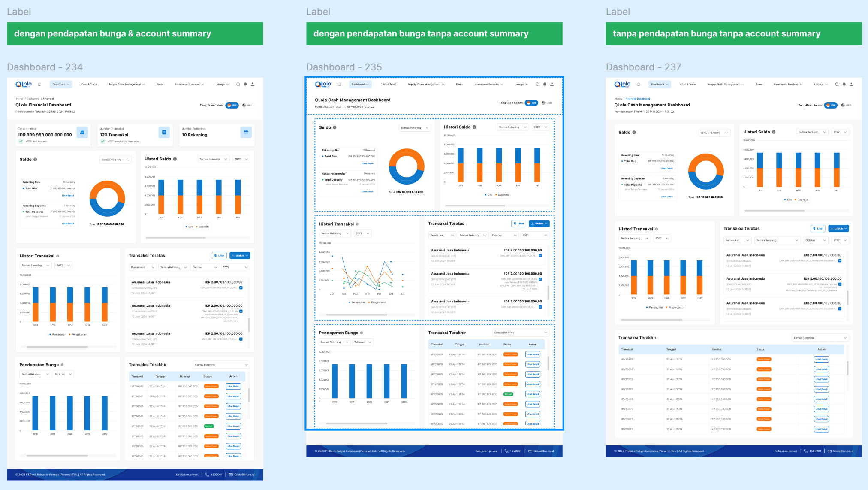Open user profile icon in Dashboard 234

coord(253,85)
